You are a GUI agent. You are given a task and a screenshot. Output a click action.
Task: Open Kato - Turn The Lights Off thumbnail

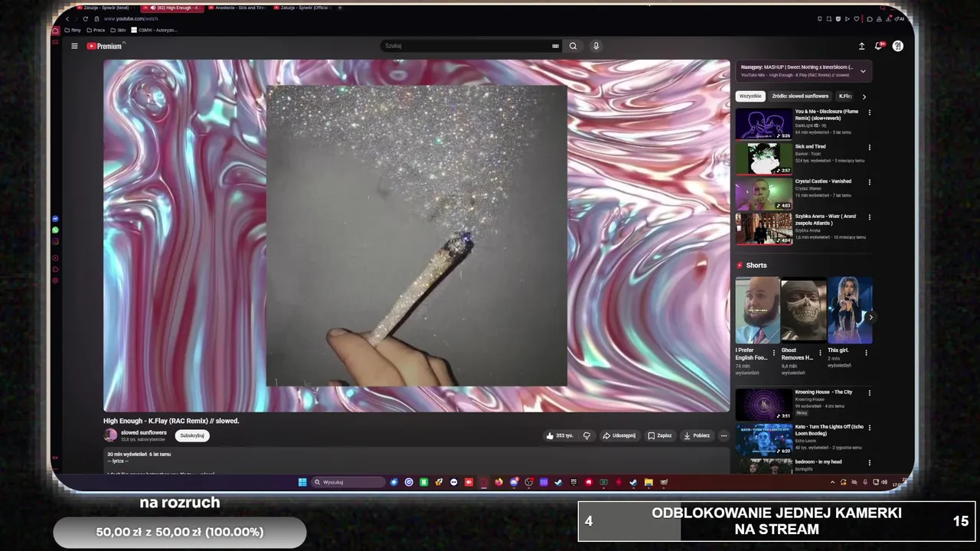763,439
